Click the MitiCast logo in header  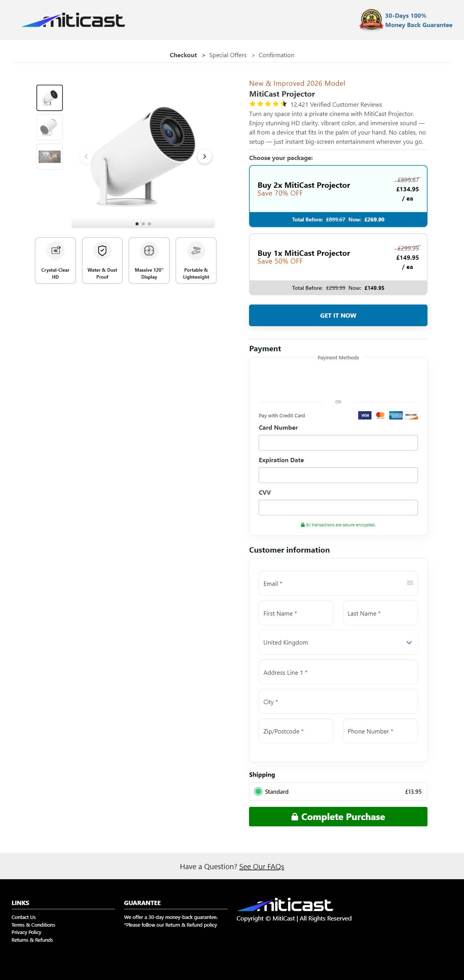(x=73, y=20)
